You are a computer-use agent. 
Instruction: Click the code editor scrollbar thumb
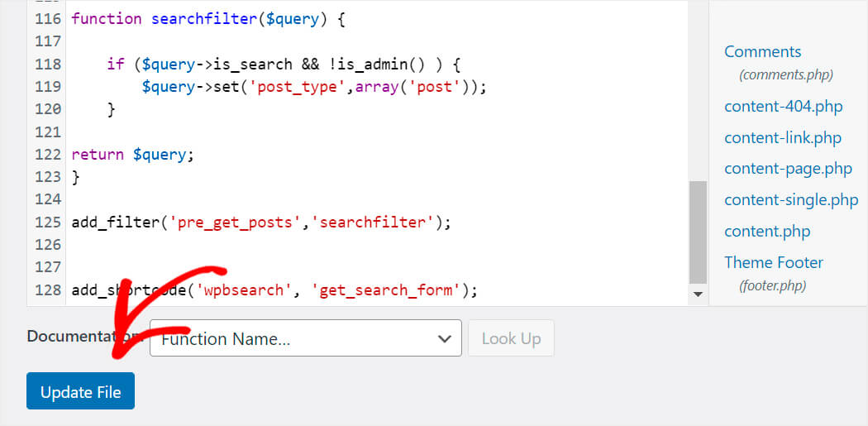pos(698,232)
